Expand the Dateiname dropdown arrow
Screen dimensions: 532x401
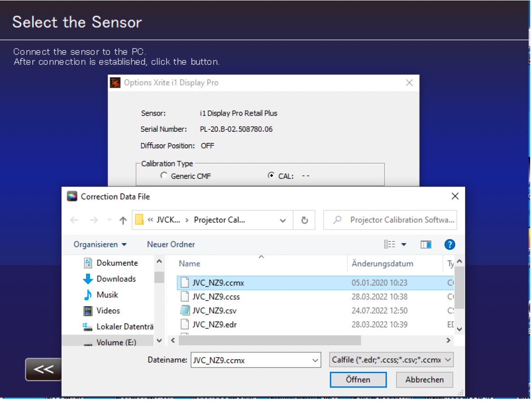(315, 361)
